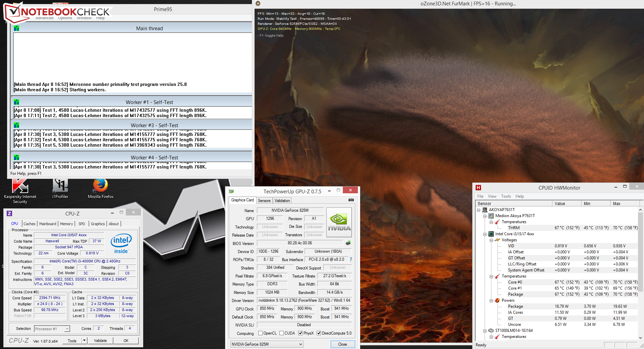Image resolution: width=644 pixels, height=349 pixels.
Task: Click the FurMark title bar icon
Action: click(258, 3)
